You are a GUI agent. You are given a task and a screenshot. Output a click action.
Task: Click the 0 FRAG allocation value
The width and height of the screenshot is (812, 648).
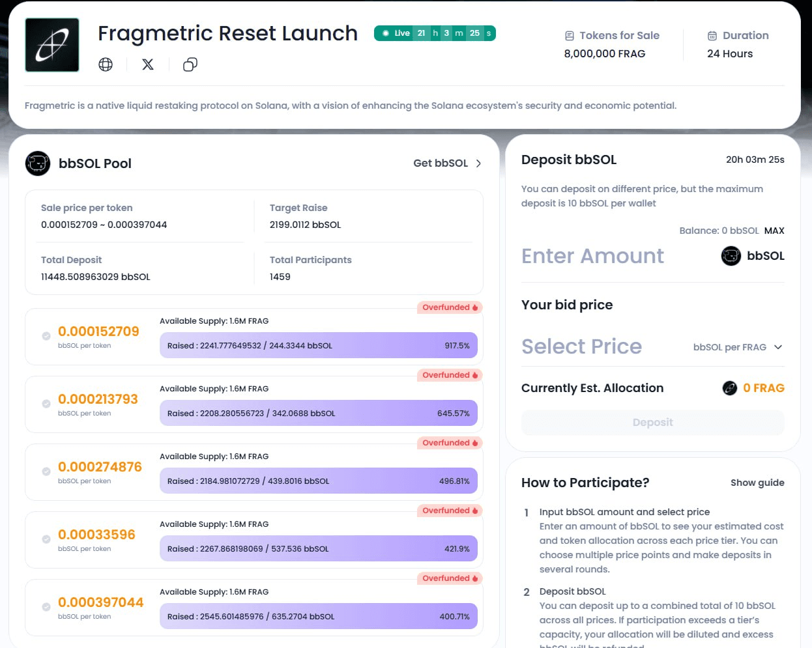coord(764,388)
